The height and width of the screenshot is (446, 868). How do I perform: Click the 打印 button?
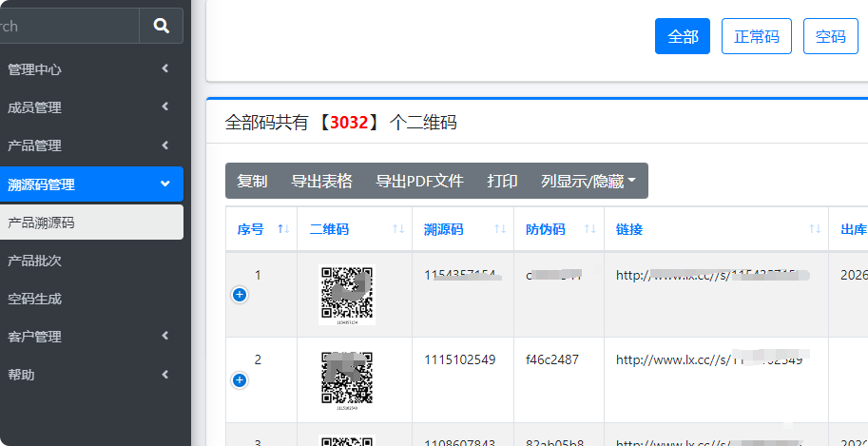(502, 181)
